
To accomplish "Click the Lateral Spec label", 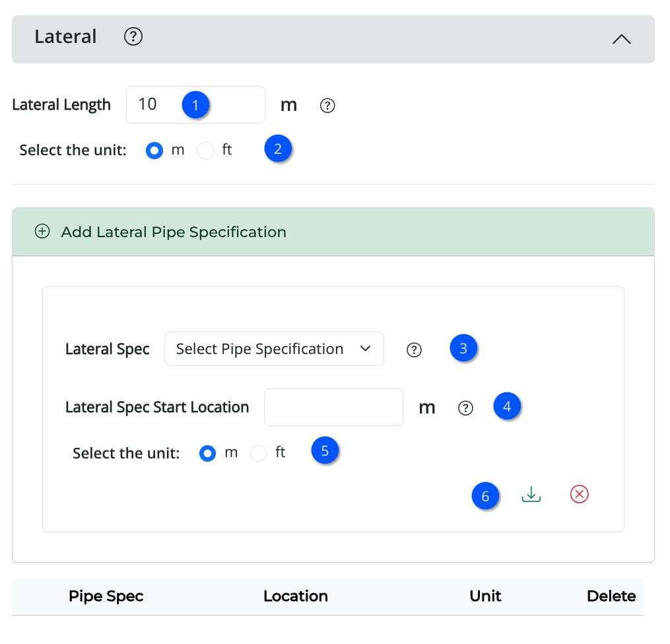I will coord(107,349).
